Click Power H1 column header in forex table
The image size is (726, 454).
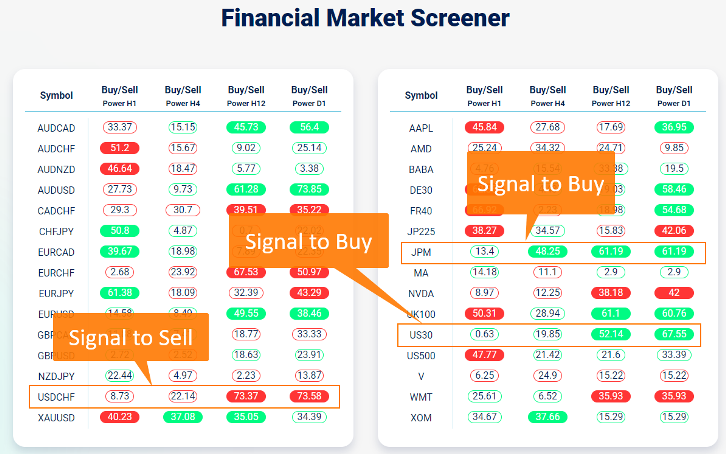tap(120, 96)
